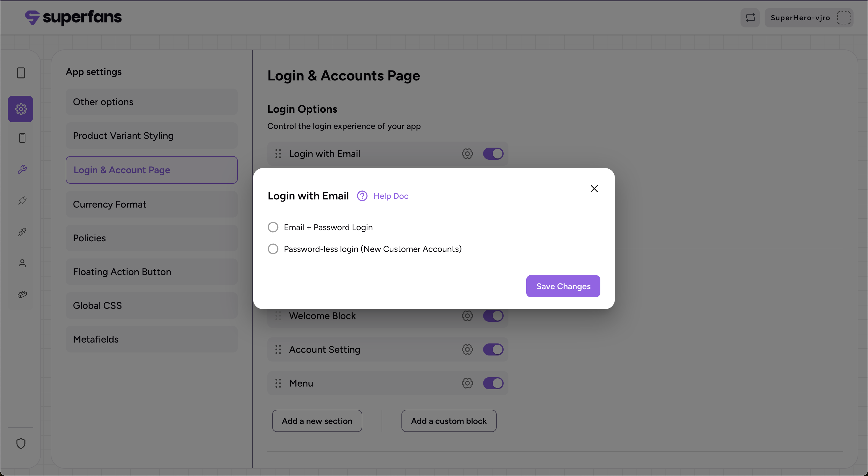Toggle the Menu switch

[x=493, y=383]
